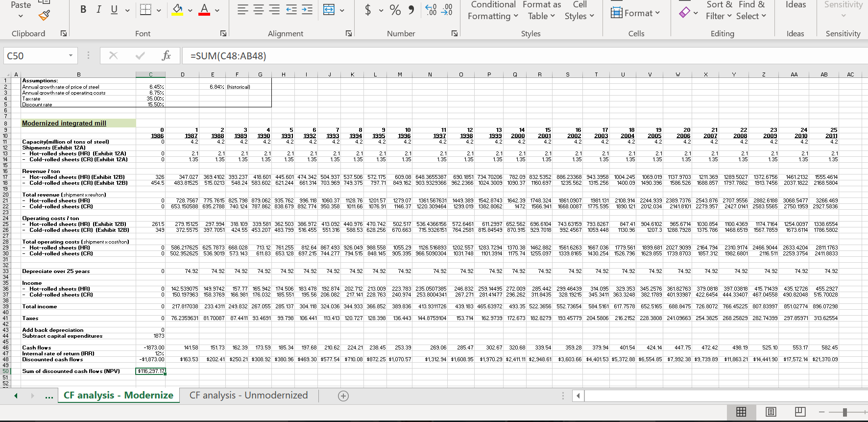The image size is (868, 422).
Task: Expand the Name Box dropdown arrow
Action: [x=71, y=55]
